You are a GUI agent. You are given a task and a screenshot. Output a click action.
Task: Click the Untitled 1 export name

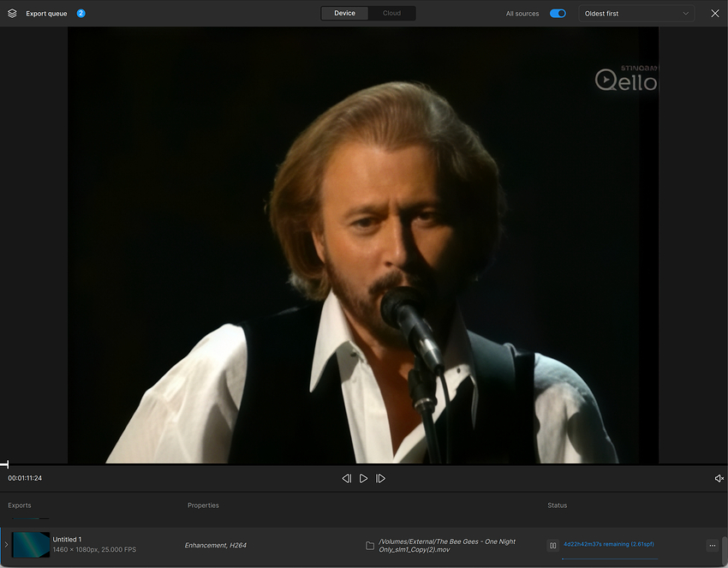pyautogui.click(x=67, y=539)
